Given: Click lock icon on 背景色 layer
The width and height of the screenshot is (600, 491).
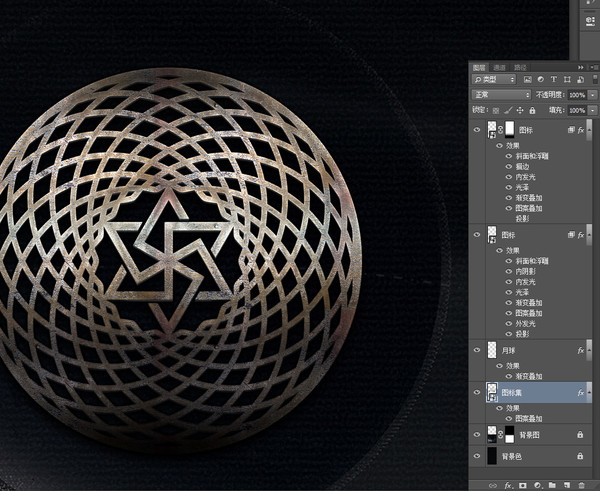Looking at the screenshot, I should click(580, 456).
